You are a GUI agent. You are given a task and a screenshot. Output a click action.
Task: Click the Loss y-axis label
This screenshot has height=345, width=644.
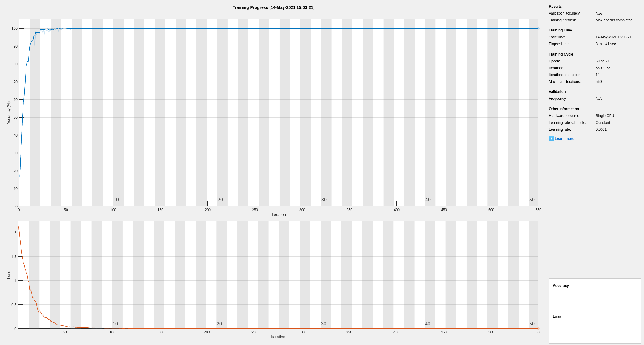9,275
